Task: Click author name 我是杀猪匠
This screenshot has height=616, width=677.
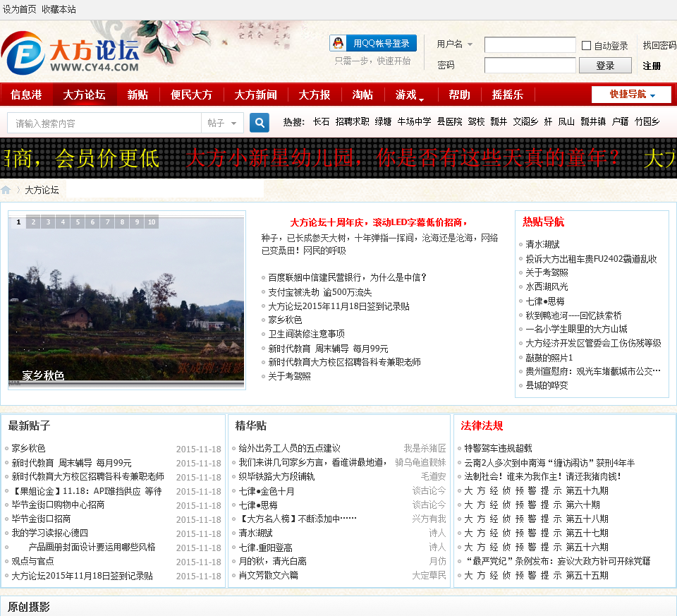Action: [425, 448]
